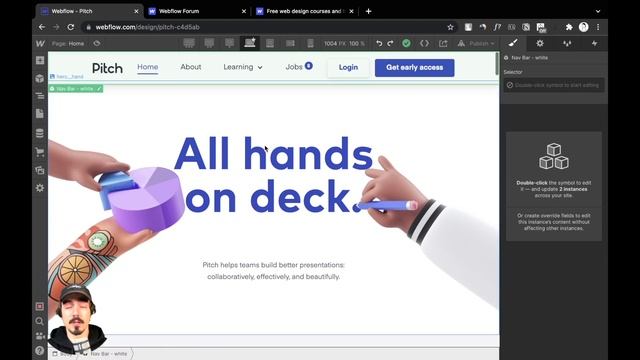Open the search magnifier in sidebar

click(40, 321)
